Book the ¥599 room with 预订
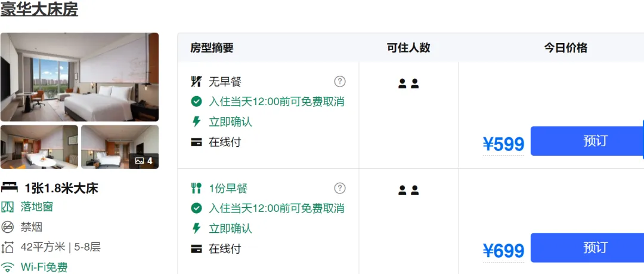The width and height of the screenshot is (644, 274). 587,141
